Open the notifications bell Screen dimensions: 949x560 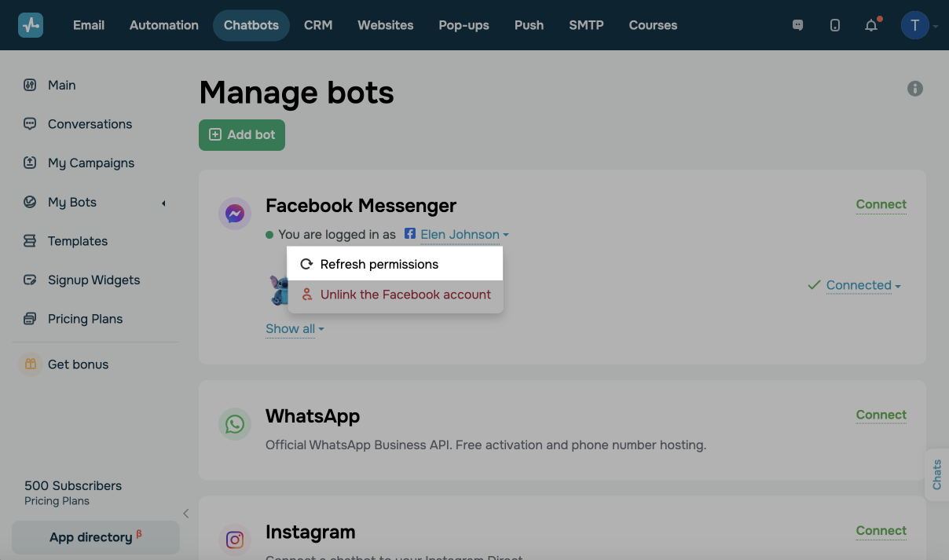tap(871, 25)
